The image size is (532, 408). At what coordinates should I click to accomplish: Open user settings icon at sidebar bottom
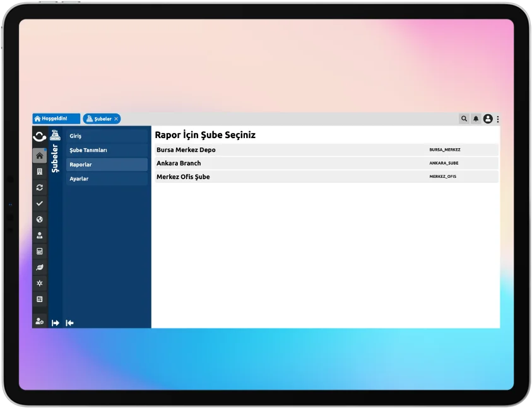(x=40, y=322)
